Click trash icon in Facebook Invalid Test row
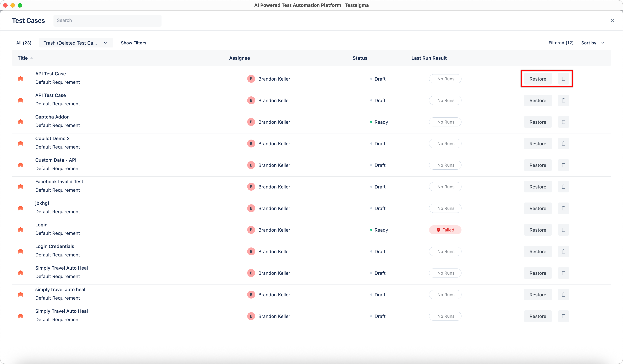Screen dimensions: 623x364 (563, 187)
